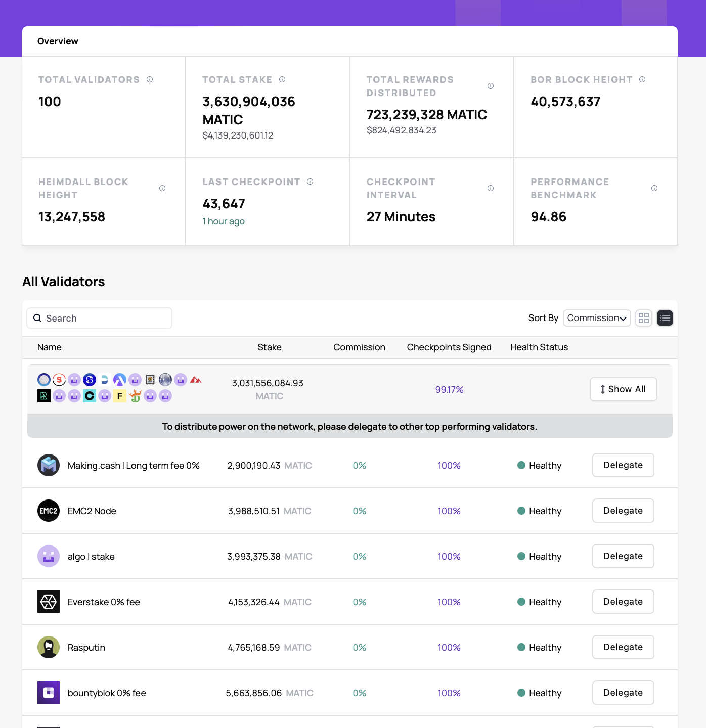Click the magnifier icon in search box
Image resolution: width=706 pixels, height=728 pixels.
37,318
